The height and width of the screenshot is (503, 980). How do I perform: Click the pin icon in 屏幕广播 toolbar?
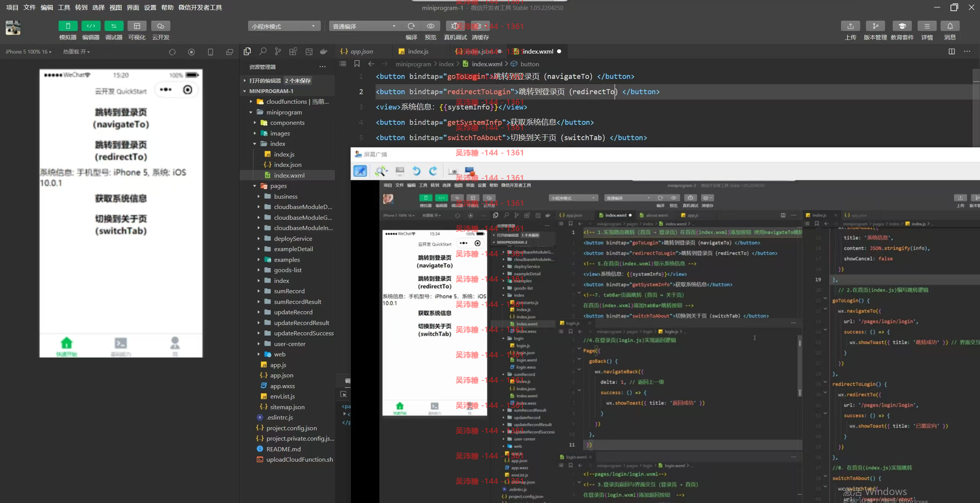pos(360,171)
